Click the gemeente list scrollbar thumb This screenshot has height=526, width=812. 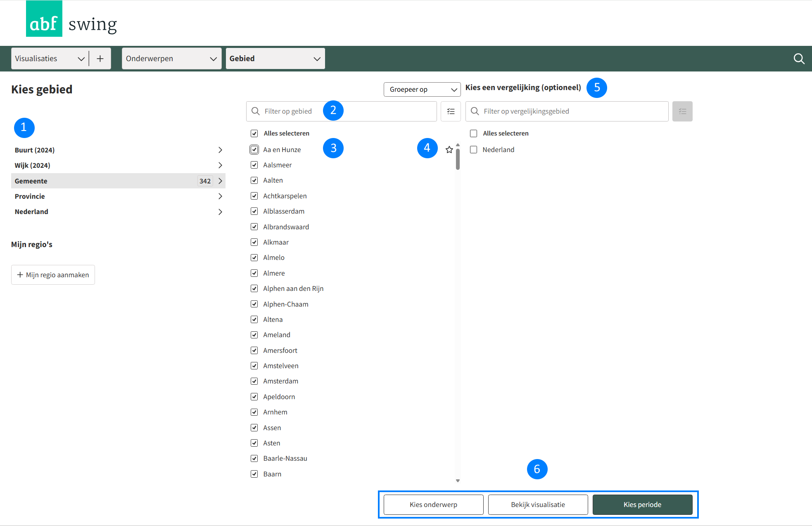tap(458, 159)
